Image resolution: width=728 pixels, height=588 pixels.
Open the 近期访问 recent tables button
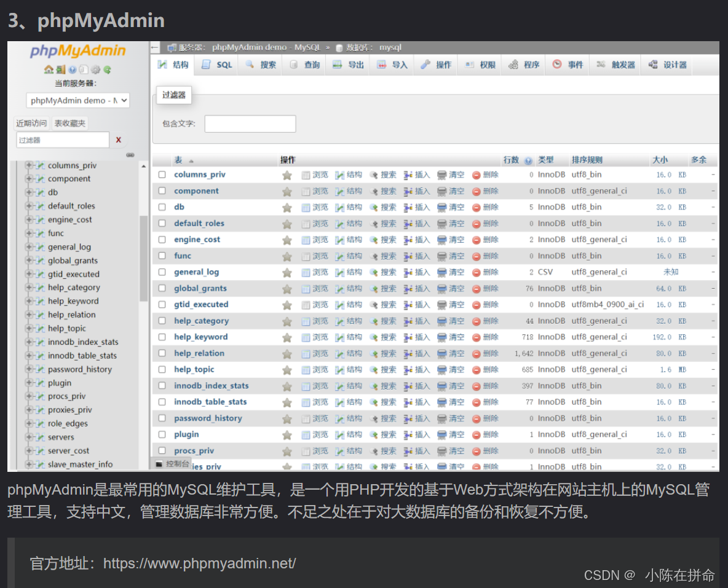[31, 123]
